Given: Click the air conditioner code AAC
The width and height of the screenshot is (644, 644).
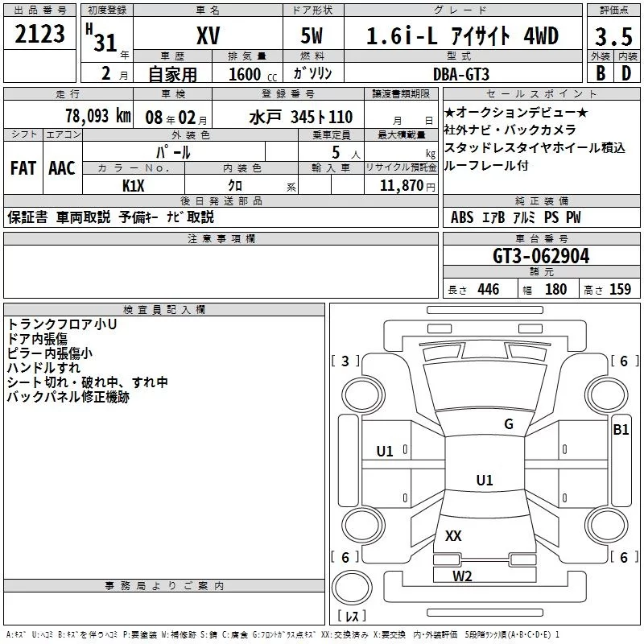Looking at the screenshot, I should (62, 168).
